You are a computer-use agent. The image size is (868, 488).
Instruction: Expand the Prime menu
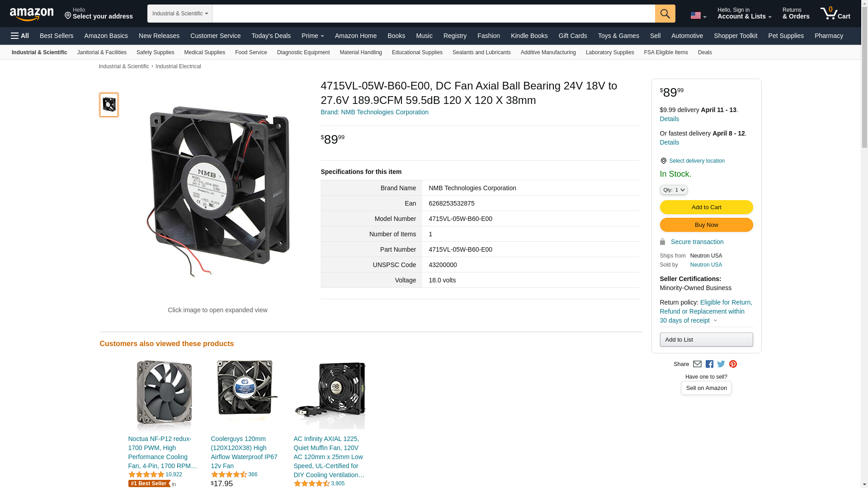click(313, 36)
